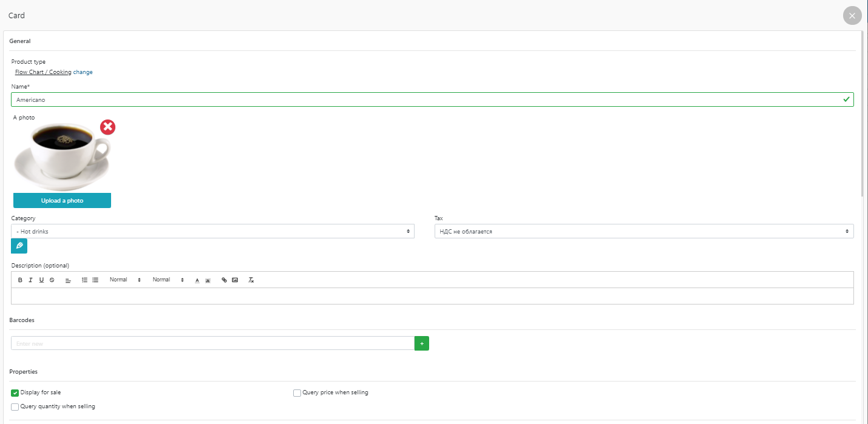Insert a hyperlink using the link icon
This screenshot has height=424, width=868.
(224, 280)
